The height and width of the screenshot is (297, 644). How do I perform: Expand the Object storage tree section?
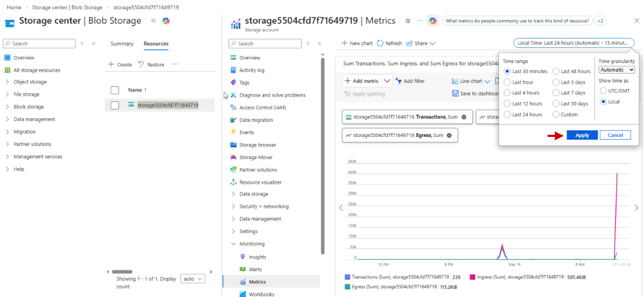pyautogui.click(x=8, y=82)
